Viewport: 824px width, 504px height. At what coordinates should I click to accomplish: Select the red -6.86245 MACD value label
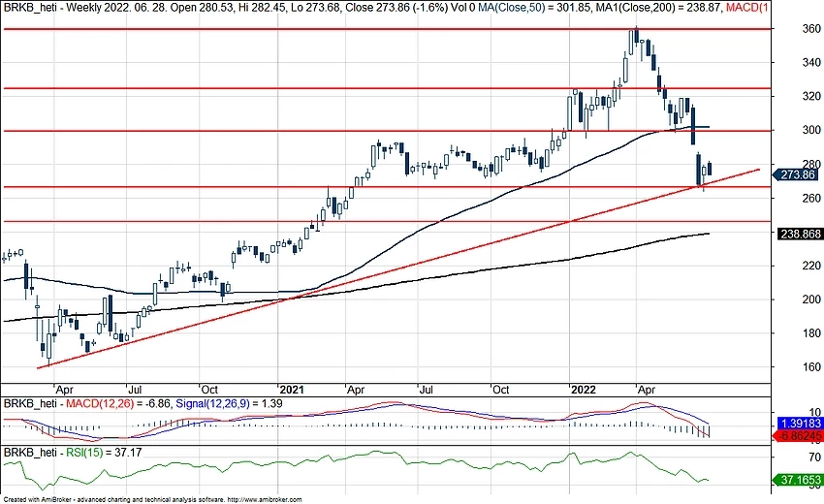(801, 437)
